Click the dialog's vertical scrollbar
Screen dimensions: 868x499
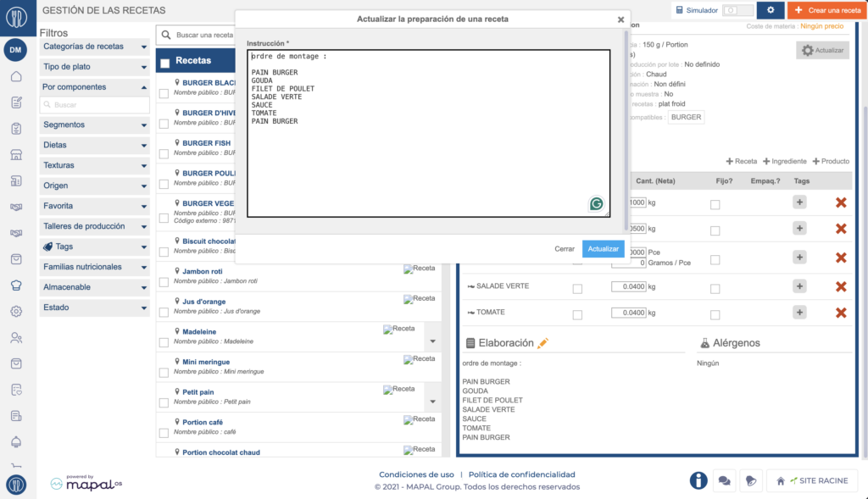[x=626, y=130]
